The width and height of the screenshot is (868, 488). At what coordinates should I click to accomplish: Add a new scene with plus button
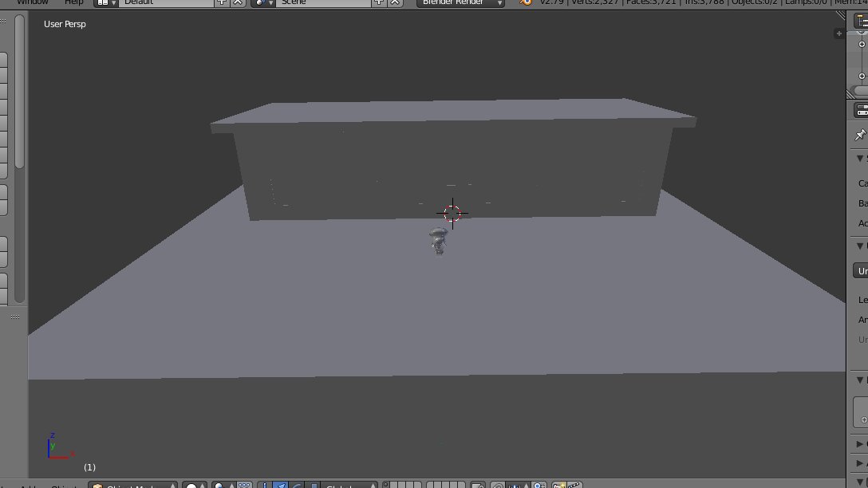pos(379,2)
